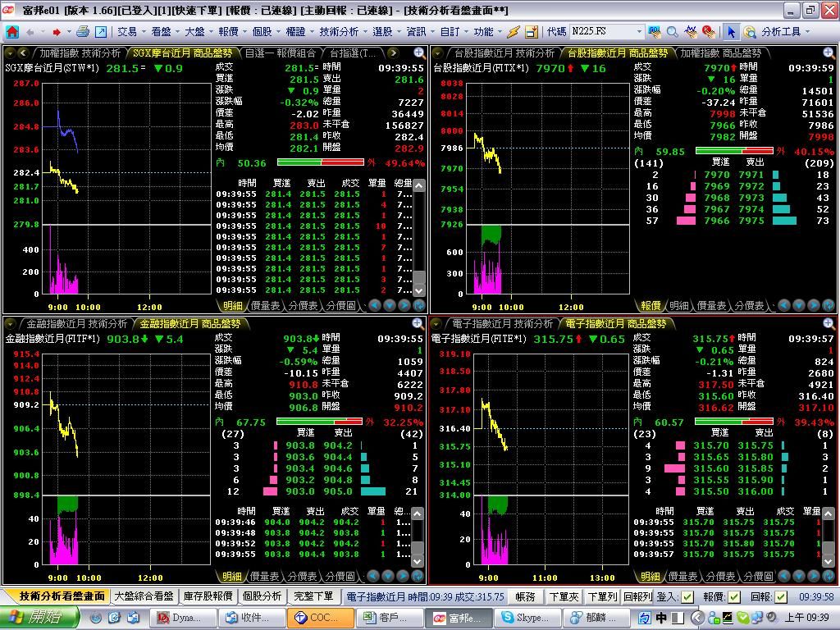840x630 pixels.
Task: Click down arrow button under 電子指數 detail list
Action: tap(799, 577)
